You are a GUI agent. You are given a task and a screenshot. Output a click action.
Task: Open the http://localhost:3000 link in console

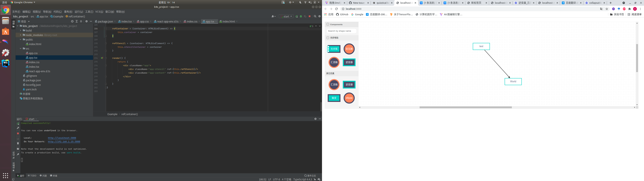tap(62, 138)
